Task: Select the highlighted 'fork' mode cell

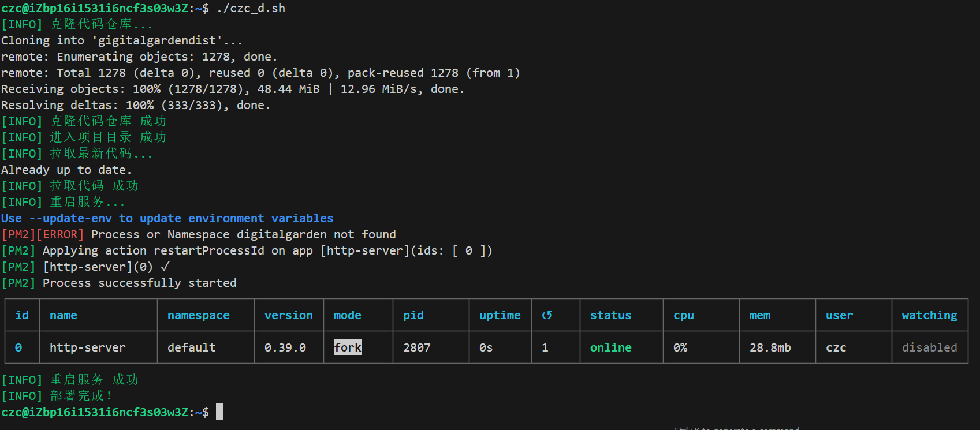Action: tap(348, 347)
